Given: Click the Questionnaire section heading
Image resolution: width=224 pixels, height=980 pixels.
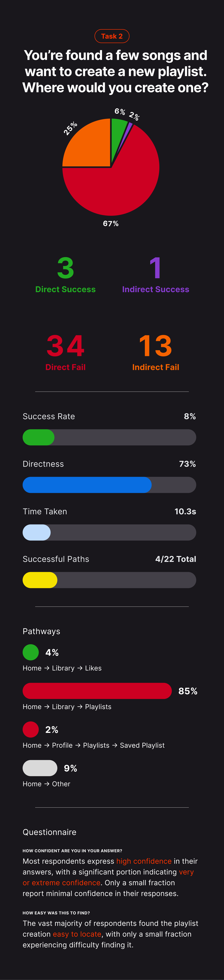Looking at the screenshot, I should (49, 832).
